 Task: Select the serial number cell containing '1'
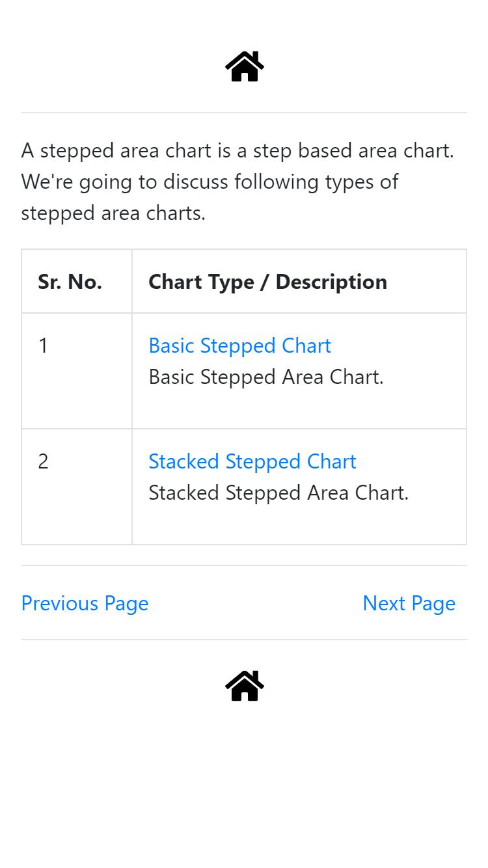click(x=77, y=371)
